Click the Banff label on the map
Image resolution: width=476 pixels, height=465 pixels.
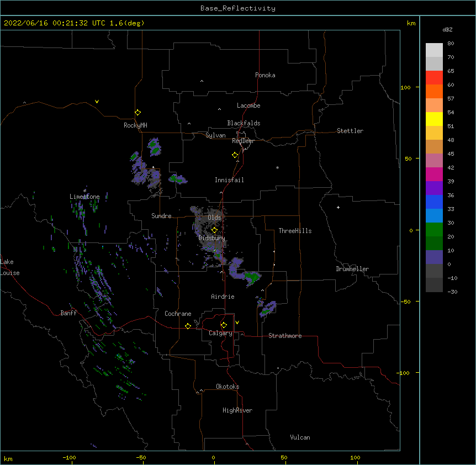pyautogui.click(x=68, y=313)
